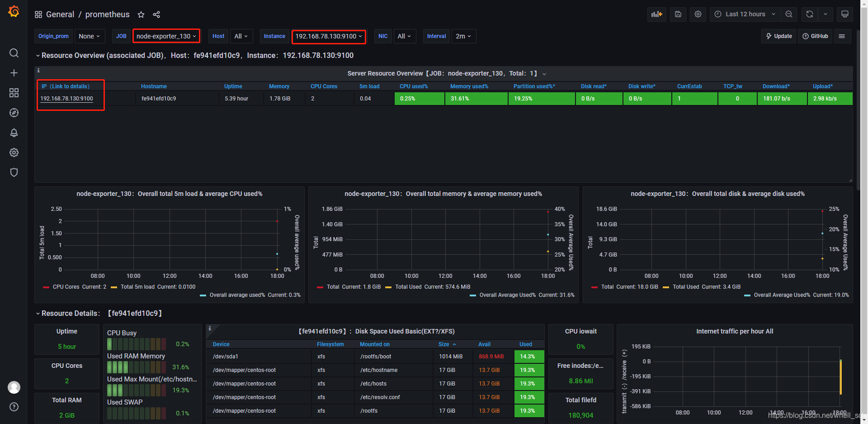Share the dashboard using share icon

[x=156, y=14]
